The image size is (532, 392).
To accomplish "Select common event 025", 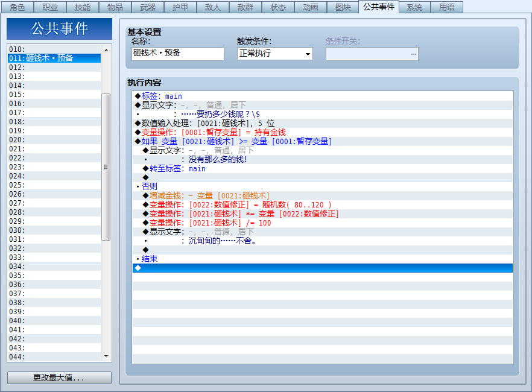I will (54, 185).
